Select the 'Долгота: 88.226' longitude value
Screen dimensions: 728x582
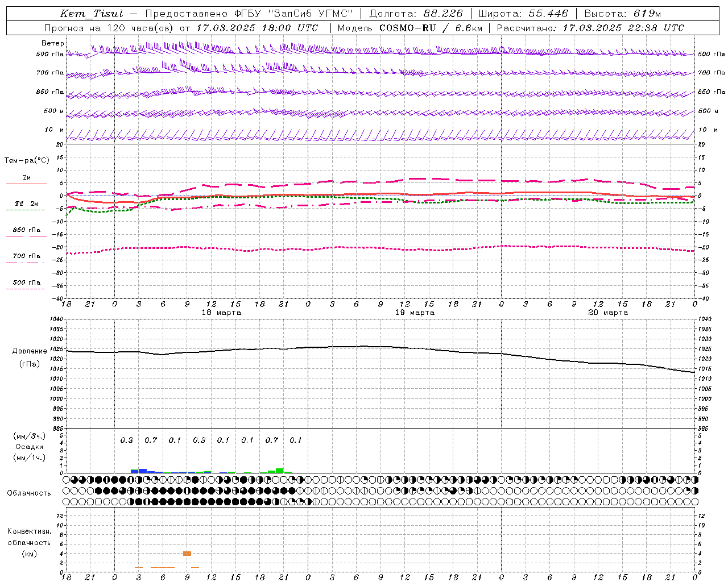pyautogui.click(x=417, y=14)
